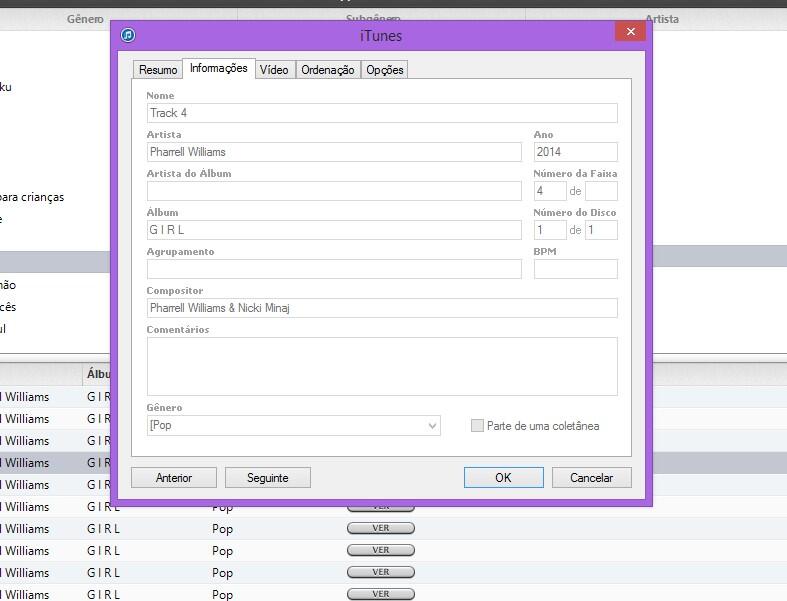The width and height of the screenshot is (787, 601).
Task: Click the VER button in last row
Action: coord(381,594)
